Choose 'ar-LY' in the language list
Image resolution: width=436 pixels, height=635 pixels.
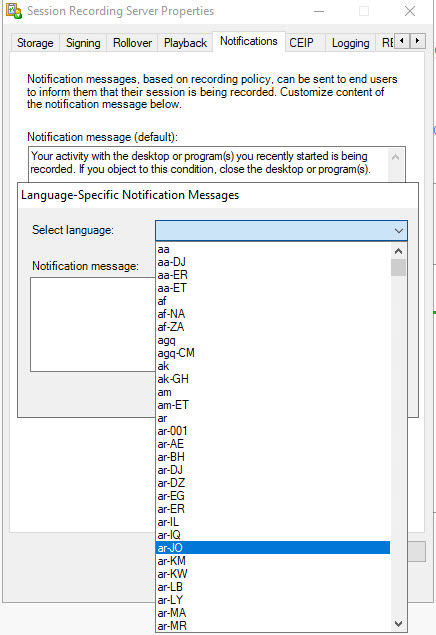pyautogui.click(x=273, y=600)
